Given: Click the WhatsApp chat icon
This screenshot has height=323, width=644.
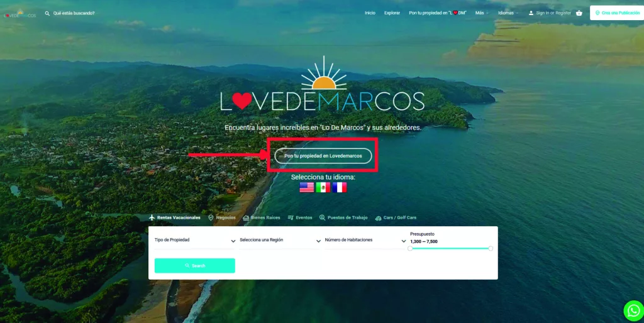Looking at the screenshot, I should coord(634,310).
